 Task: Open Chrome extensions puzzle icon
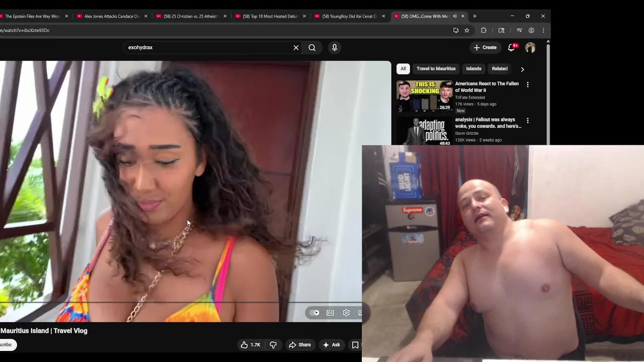(484, 30)
